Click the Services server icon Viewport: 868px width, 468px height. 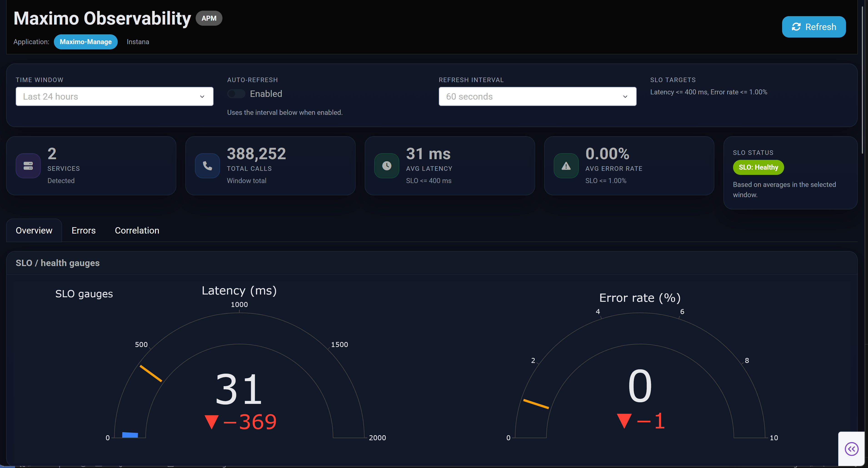click(x=28, y=166)
